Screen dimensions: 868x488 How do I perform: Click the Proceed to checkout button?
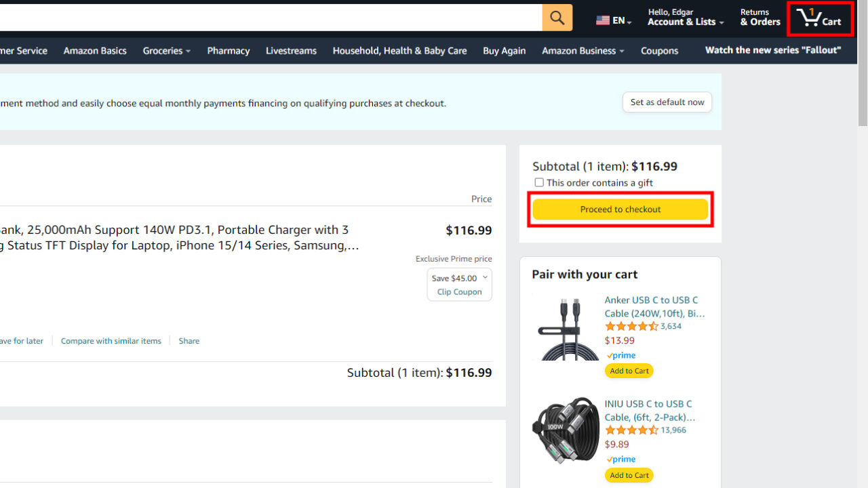620,209
